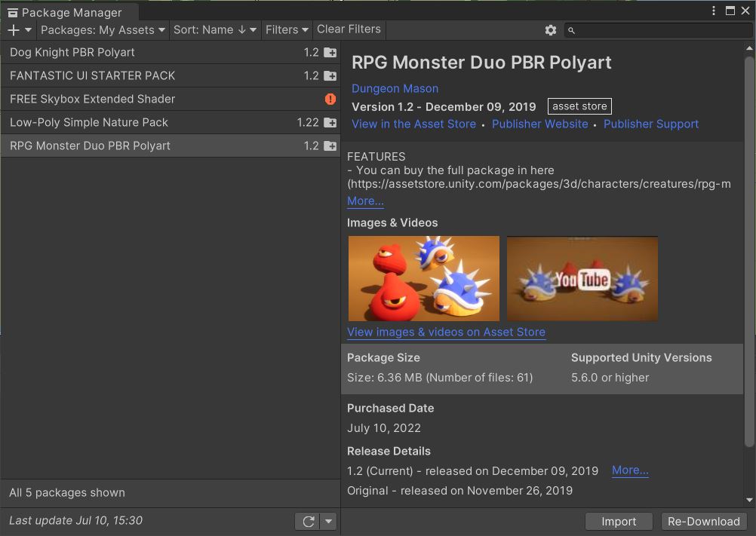Open the Sort: Name dropdown
Viewport: 756px width, 536px height.
pos(214,30)
